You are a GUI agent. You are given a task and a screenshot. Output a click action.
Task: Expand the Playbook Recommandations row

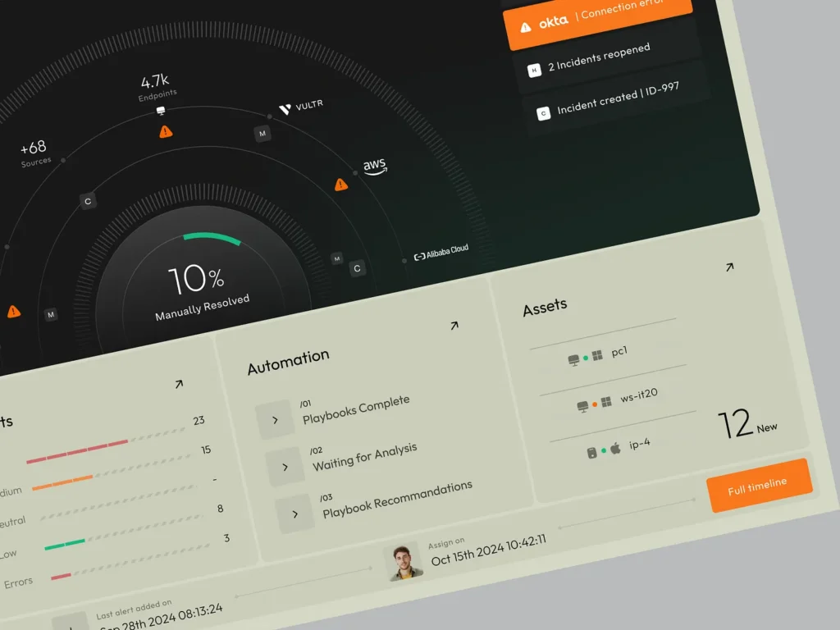(x=294, y=514)
